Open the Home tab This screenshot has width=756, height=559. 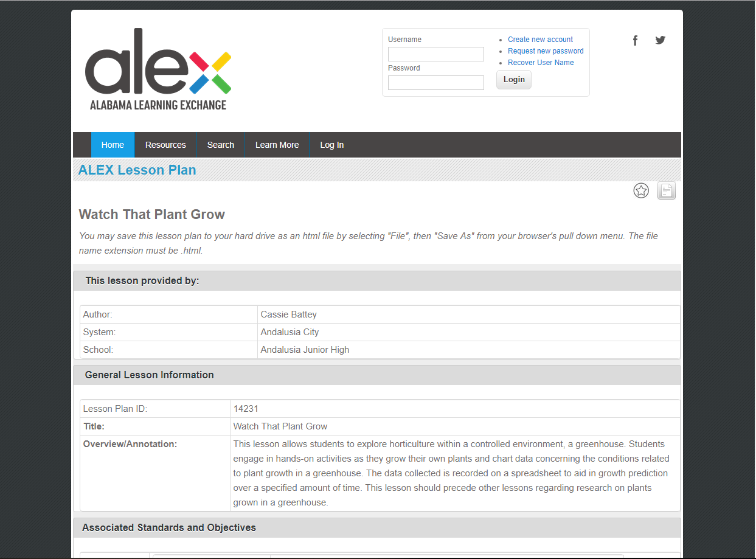click(x=113, y=145)
